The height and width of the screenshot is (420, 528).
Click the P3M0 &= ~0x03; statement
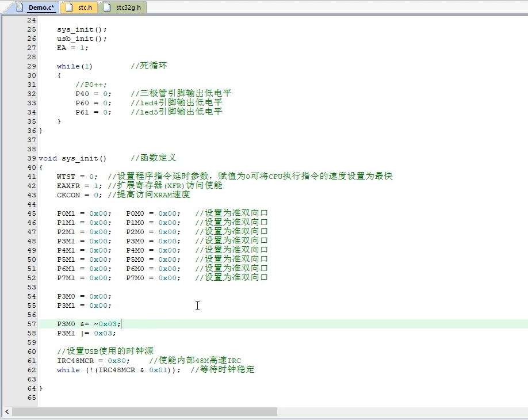(89, 324)
